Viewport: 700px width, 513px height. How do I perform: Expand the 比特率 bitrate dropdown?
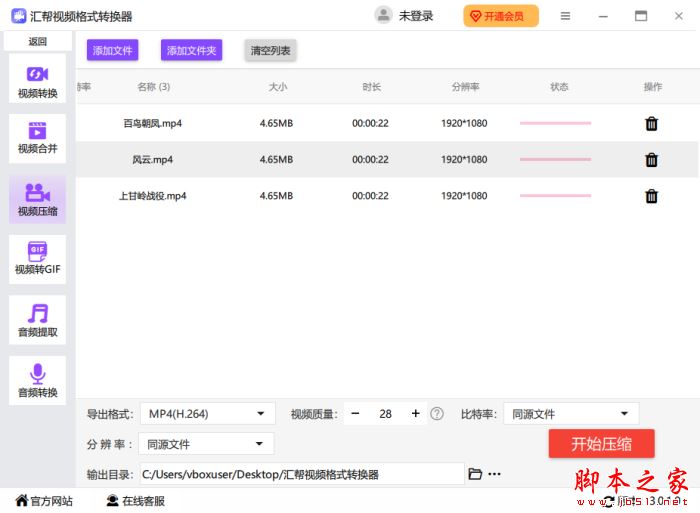coord(571,413)
